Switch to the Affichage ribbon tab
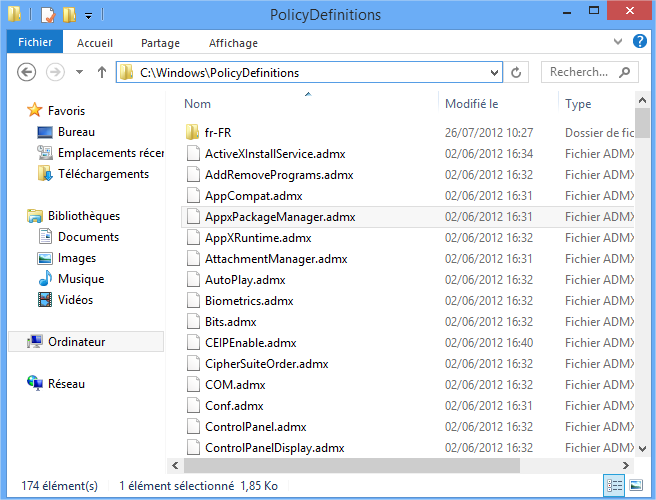This screenshot has height=500, width=656. [x=233, y=43]
